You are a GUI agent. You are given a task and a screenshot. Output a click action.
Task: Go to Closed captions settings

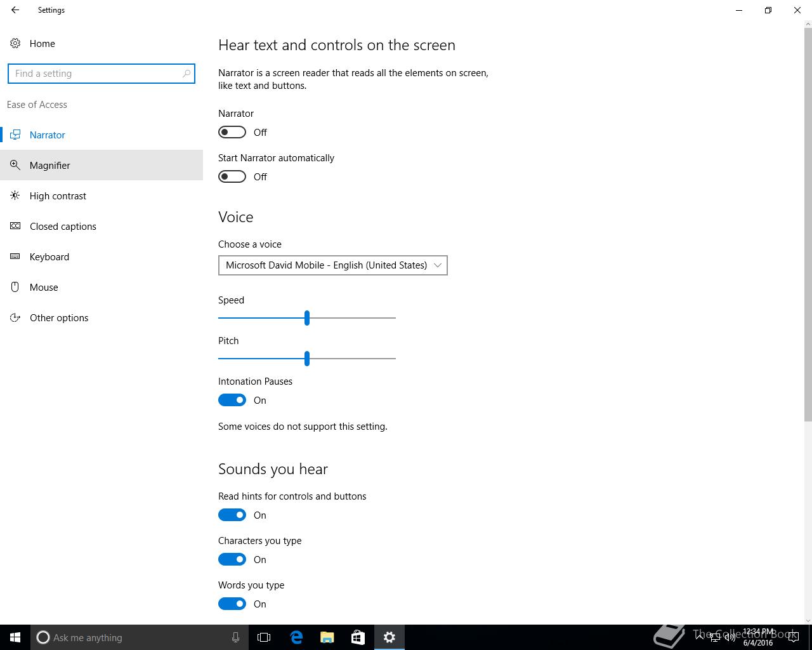tap(101, 226)
